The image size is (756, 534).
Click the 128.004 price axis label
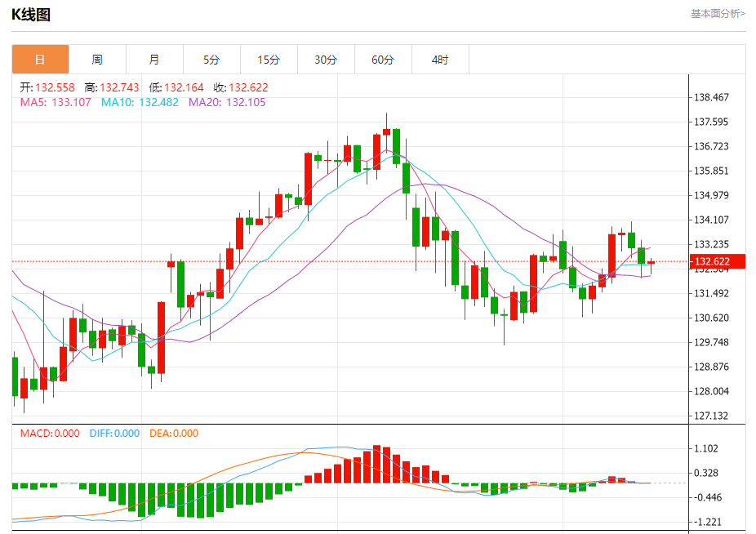(x=711, y=391)
